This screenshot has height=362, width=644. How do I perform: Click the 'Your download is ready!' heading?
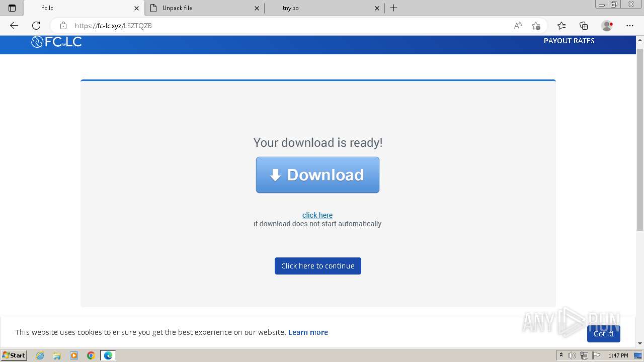pyautogui.click(x=318, y=143)
